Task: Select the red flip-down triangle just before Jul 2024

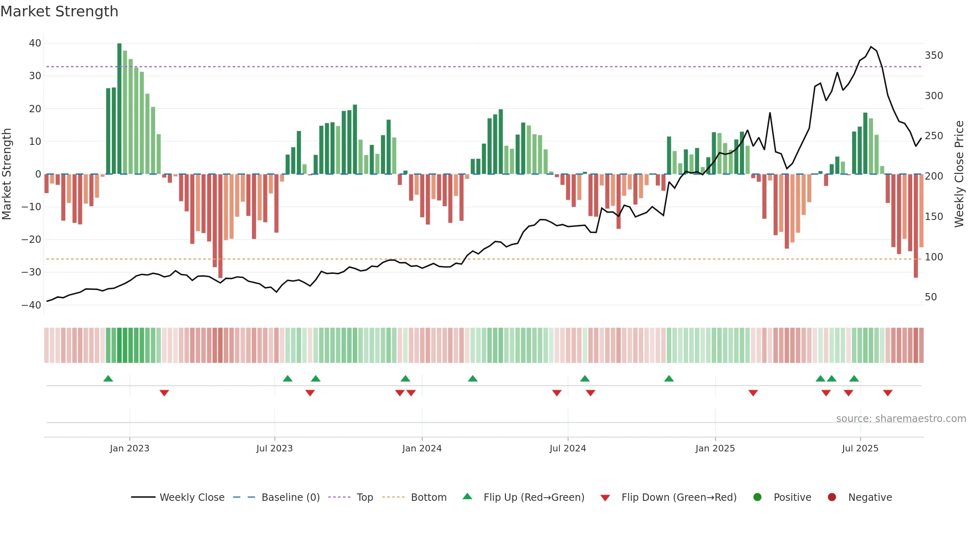Action: click(557, 393)
